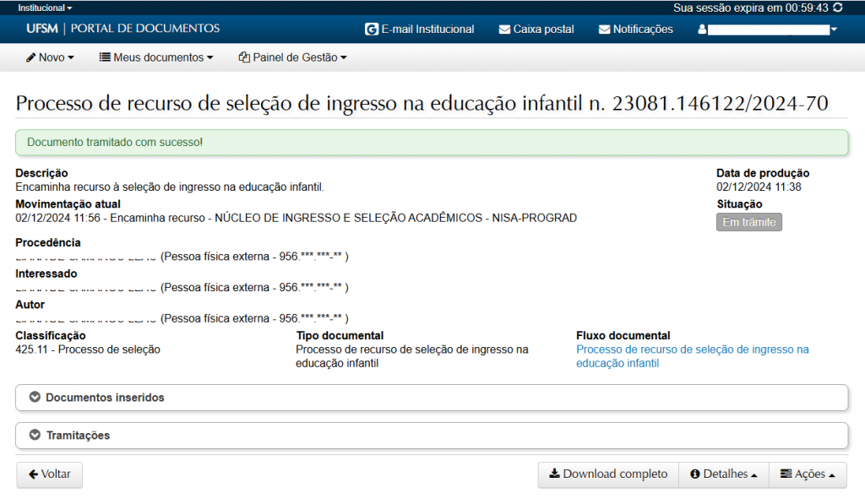The width and height of the screenshot is (865, 504).
Task: Click the Painel de Gestão icon
Action: [x=244, y=57]
